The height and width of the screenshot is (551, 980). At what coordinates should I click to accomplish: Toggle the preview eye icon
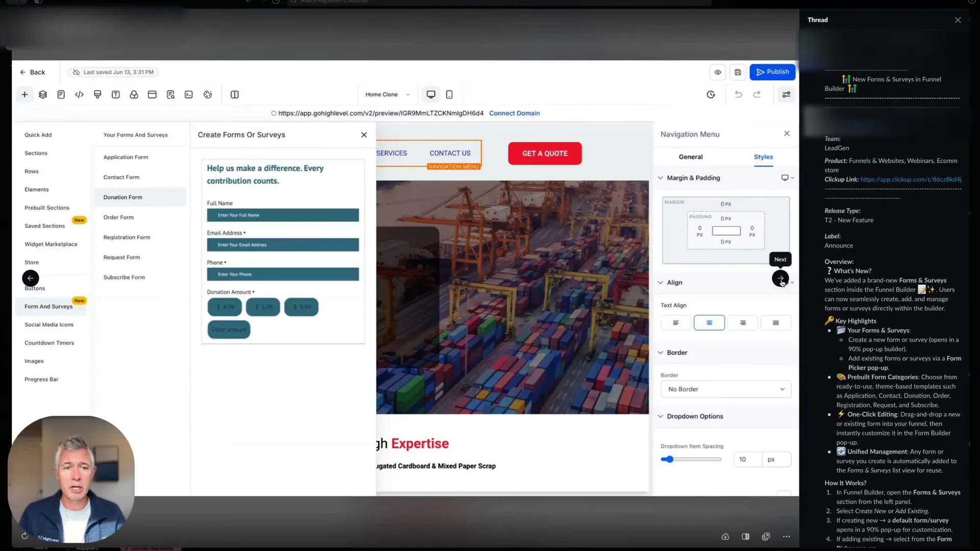[x=718, y=72]
